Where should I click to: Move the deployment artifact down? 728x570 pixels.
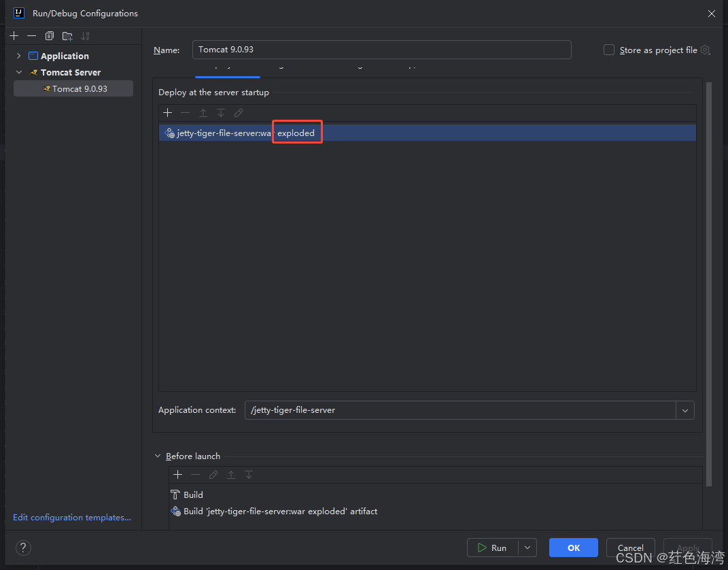point(220,113)
